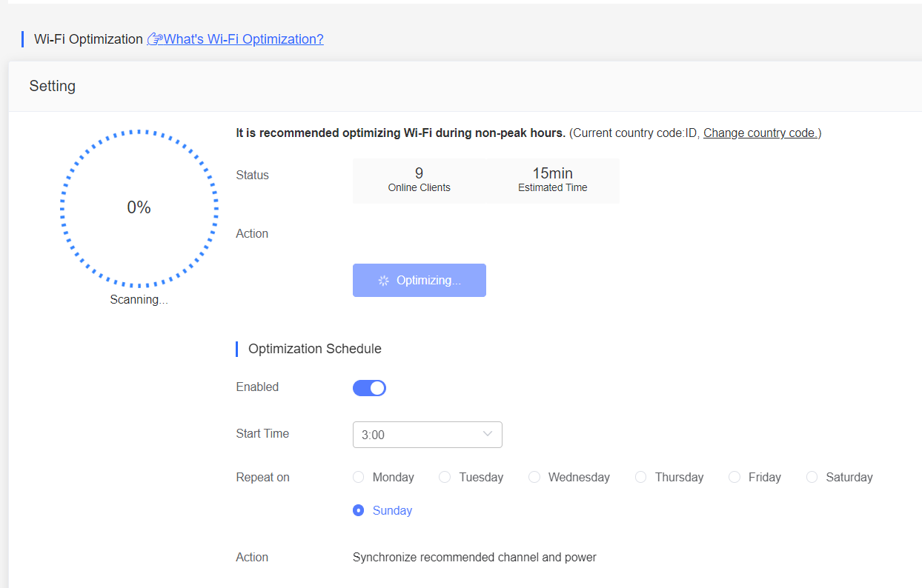The width and height of the screenshot is (922, 588).
Task: Set the repeat day to Thursday
Action: [641, 478]
